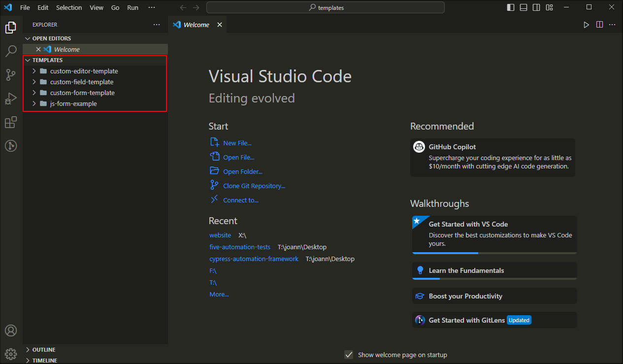Open the File menu
Image resolution: width=623 pixels, height=364 pixels.
point(25,7)
